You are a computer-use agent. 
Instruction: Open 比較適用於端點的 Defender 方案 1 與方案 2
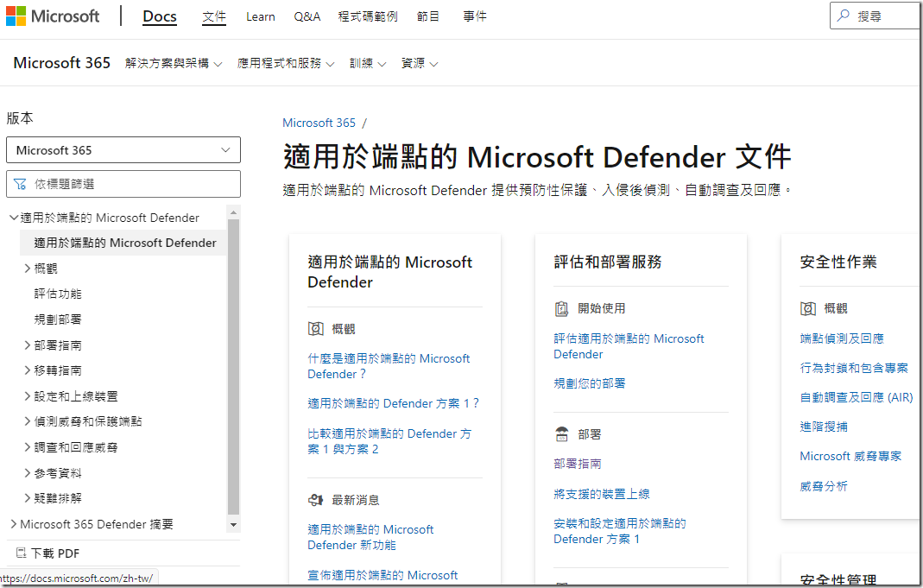coord(389,441)
